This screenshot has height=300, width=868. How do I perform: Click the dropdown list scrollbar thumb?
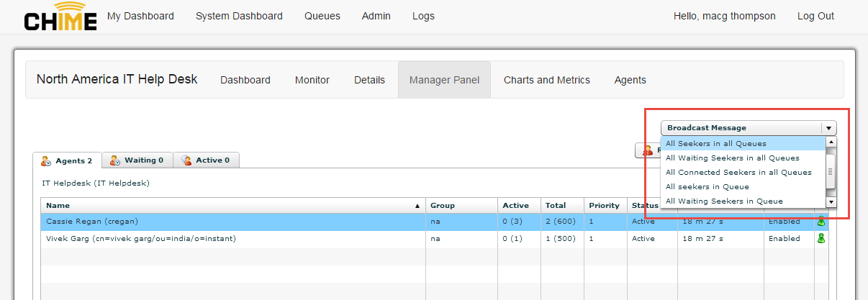831,171
